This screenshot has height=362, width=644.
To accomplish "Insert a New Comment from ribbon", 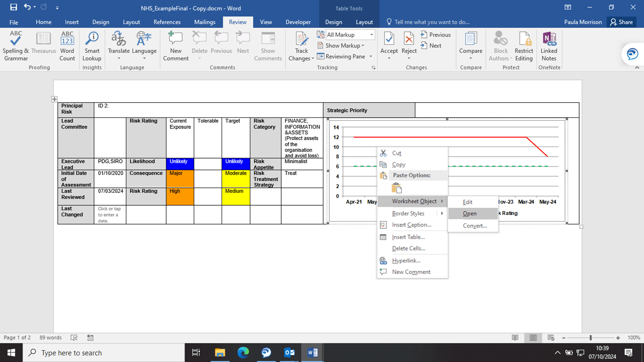I will (176, 46).
